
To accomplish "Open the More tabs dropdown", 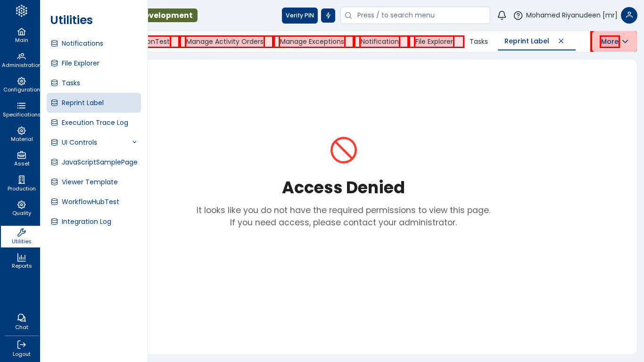I will click(614, 41).
